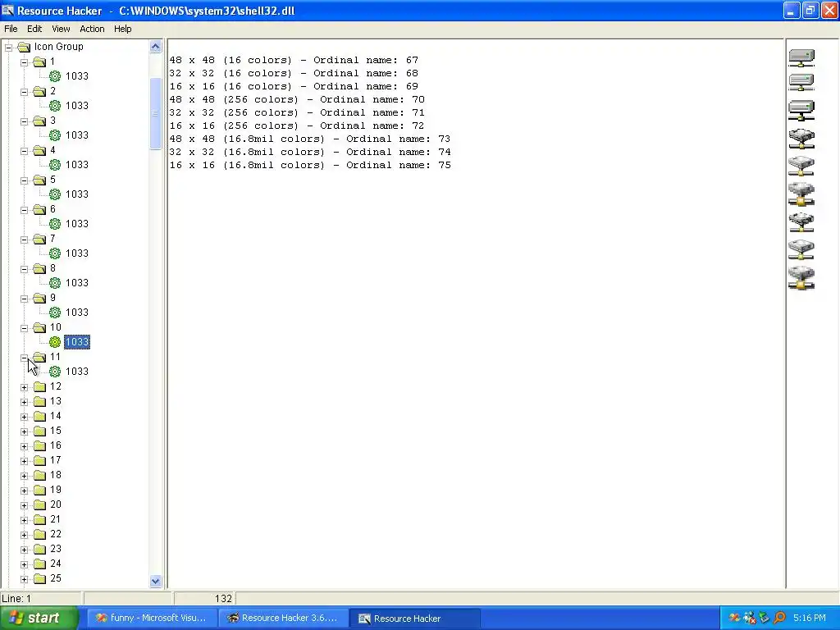Image resolution: width=840 pixels, height=630 pixels.
Task: Click the tree scrollbar thumb
Action: click(x=155, y=113)
